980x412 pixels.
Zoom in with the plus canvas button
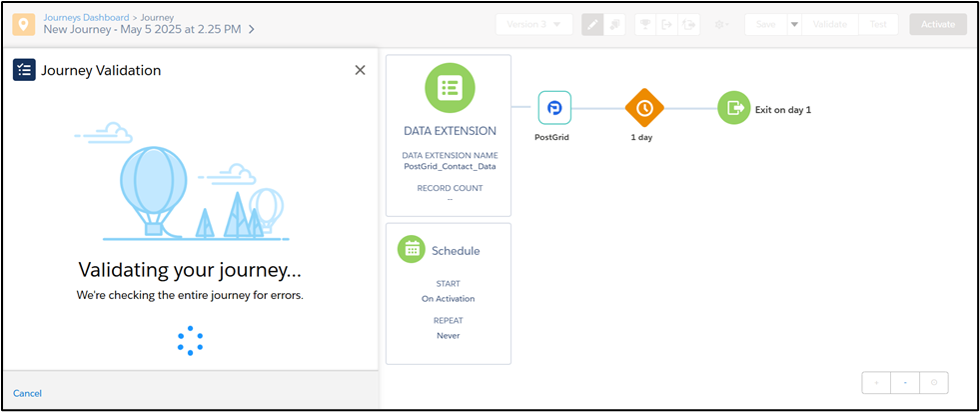[x=876, y=383]
